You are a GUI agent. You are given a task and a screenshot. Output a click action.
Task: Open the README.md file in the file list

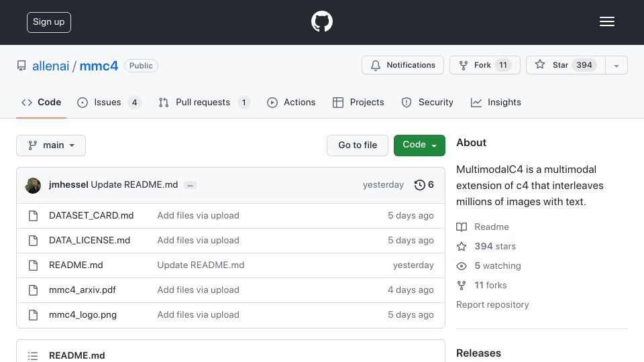pyautogui.click(x=76, y=265)
